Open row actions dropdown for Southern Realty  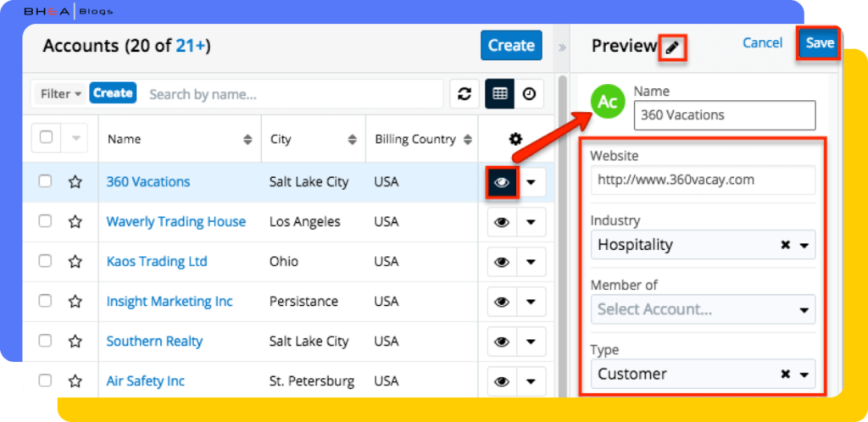531,341
